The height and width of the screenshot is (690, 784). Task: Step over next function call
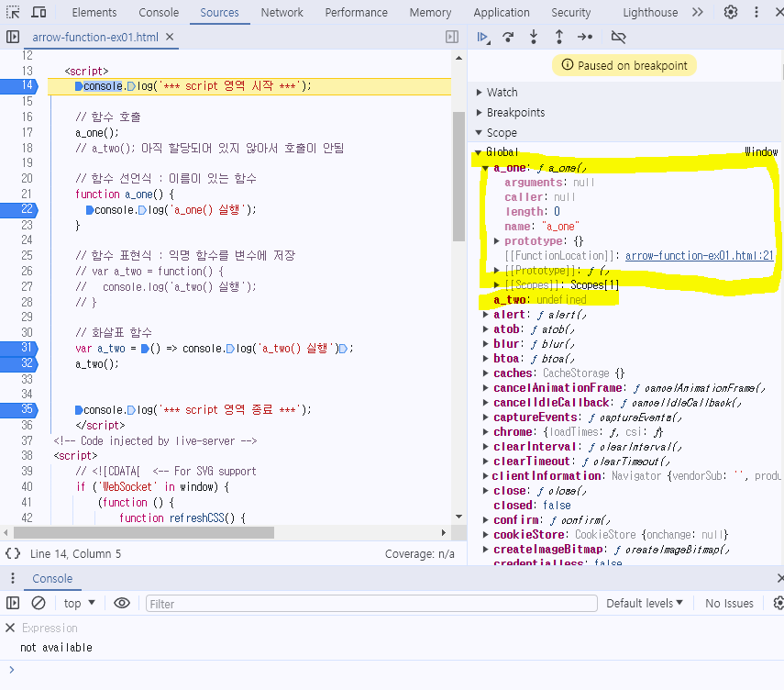click(x=509, y=37)
